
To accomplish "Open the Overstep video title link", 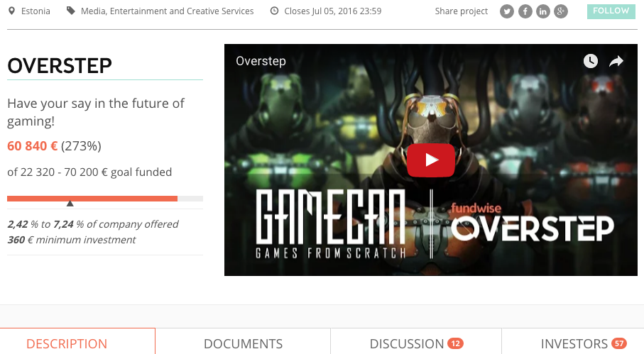I will (261, 61).
